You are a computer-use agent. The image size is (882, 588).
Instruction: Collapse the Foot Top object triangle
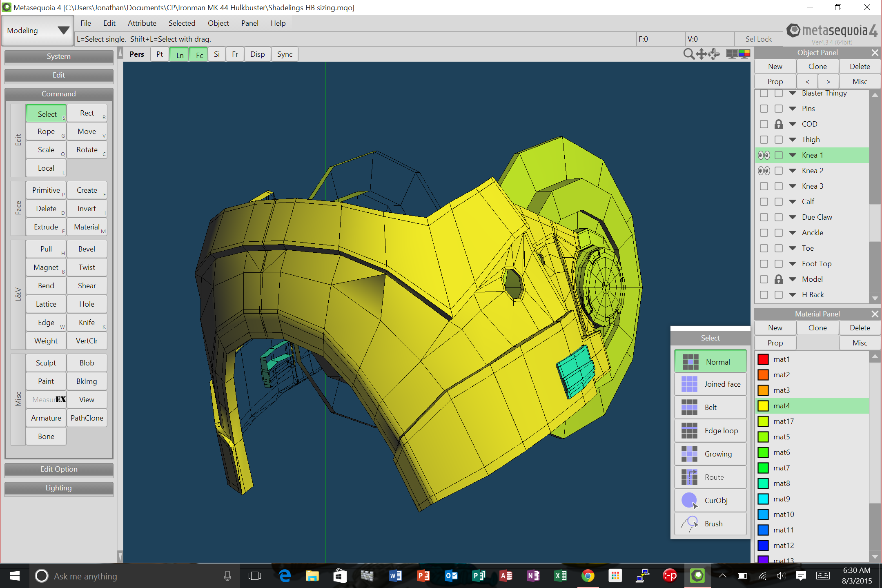[793, 264]
